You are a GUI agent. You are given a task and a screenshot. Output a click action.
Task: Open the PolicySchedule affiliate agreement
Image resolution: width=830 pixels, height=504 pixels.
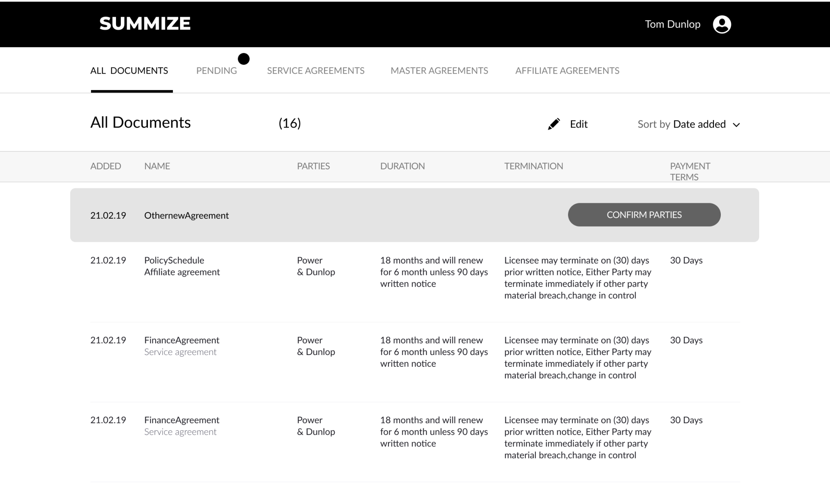(182, 266)
